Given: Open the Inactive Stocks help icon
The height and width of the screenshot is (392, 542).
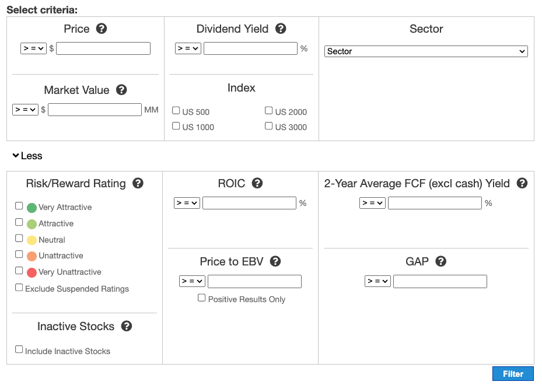Looking at the screenshot, I should 127,326.
